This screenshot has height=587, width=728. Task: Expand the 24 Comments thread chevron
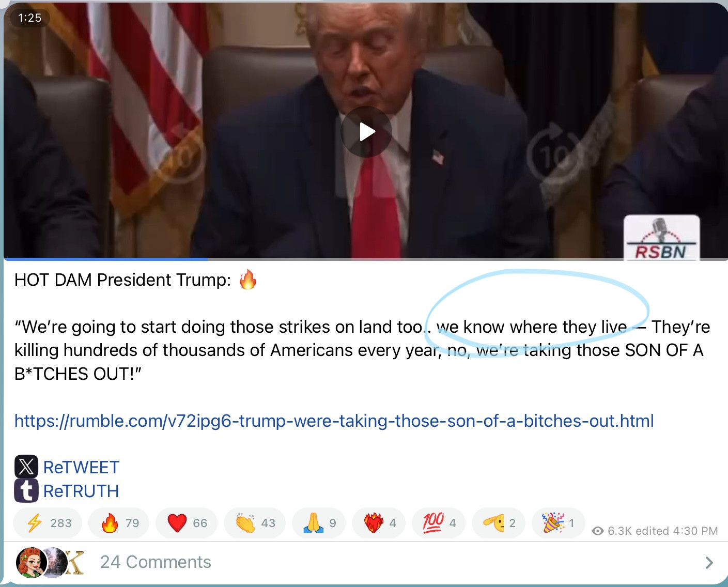pyautogui.click(x=709, y=562)
